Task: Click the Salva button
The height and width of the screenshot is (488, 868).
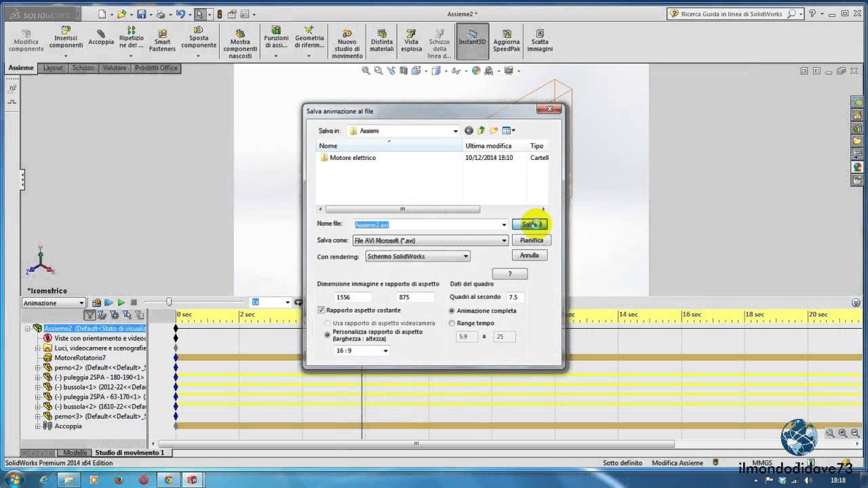Action: 529,224
